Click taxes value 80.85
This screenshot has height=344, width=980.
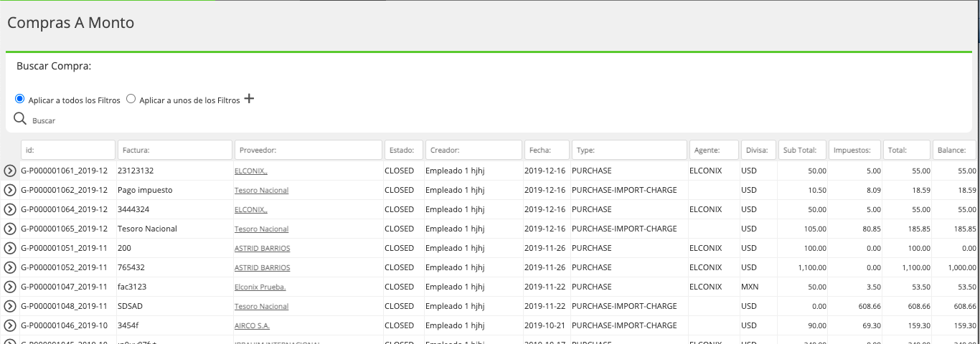click(870, 229)
